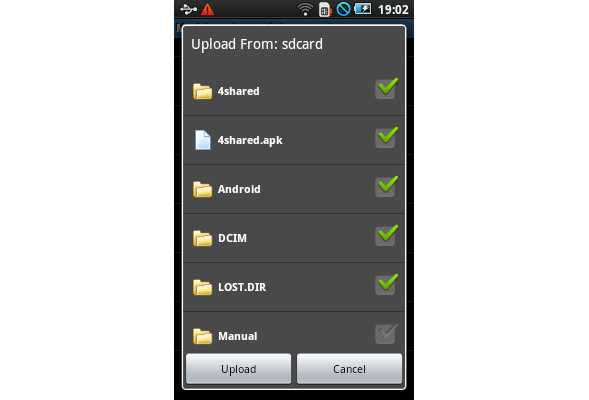Toggle the DCIM checkbox
The width and height of the screenshot is (589, 400).
[x=386, y=235]
